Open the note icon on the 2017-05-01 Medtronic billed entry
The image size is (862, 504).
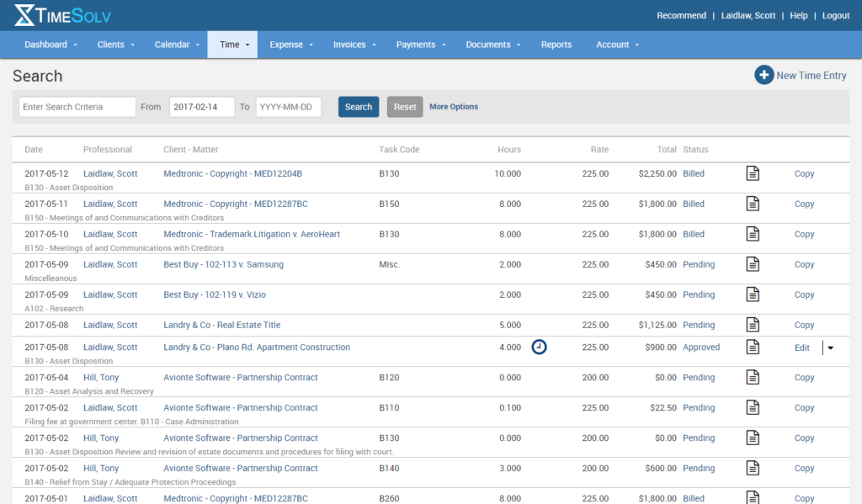[x=752, y=498]
